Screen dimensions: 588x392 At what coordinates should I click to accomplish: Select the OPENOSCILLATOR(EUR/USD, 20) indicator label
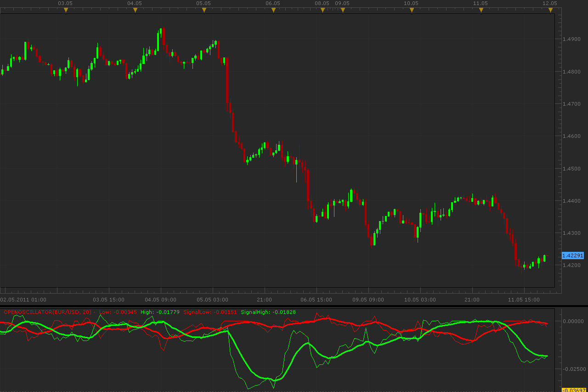pyautogui.click(x=47, y=312)
